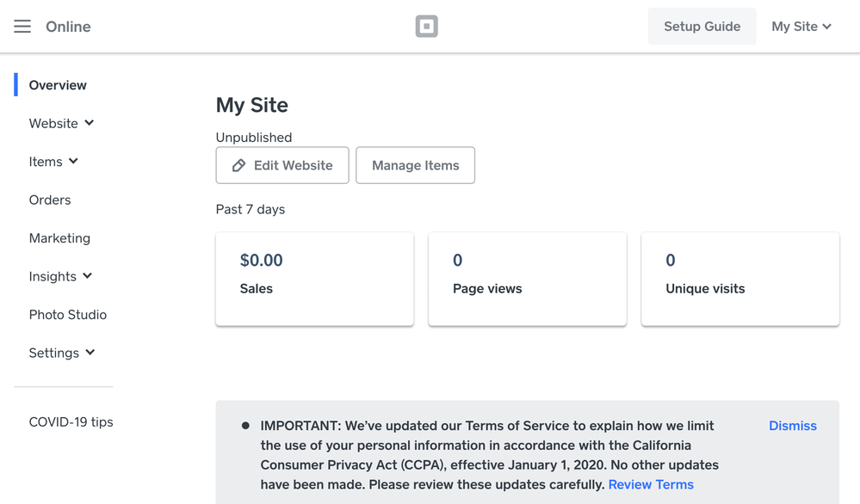860x504 pixels.
Task: Go to the Marketing page
Action: click(x=59, y=238)
